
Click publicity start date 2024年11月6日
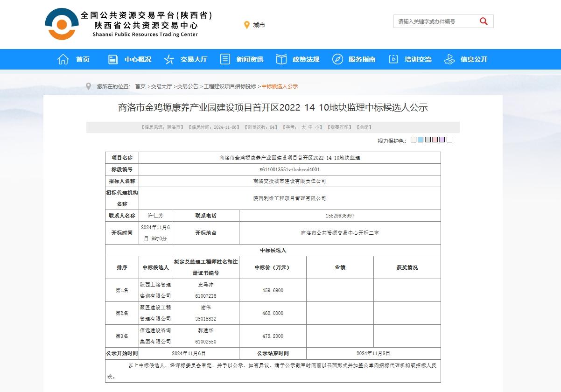(189, 353)
